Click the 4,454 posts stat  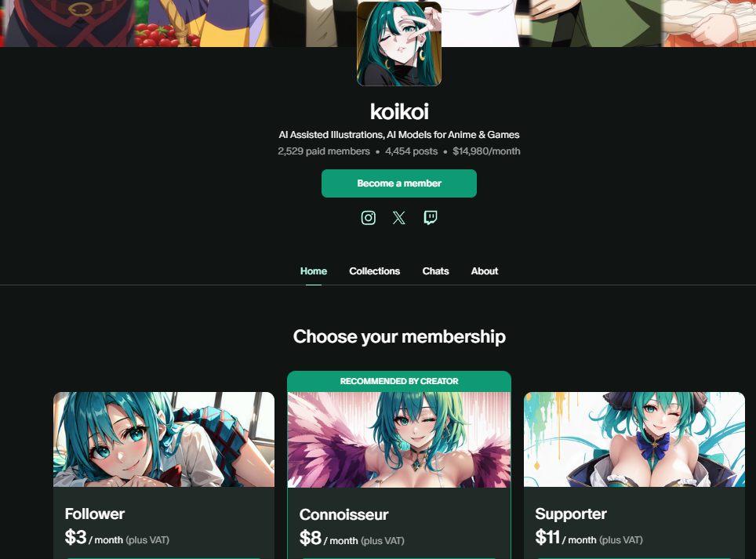[x=411, y=151]
